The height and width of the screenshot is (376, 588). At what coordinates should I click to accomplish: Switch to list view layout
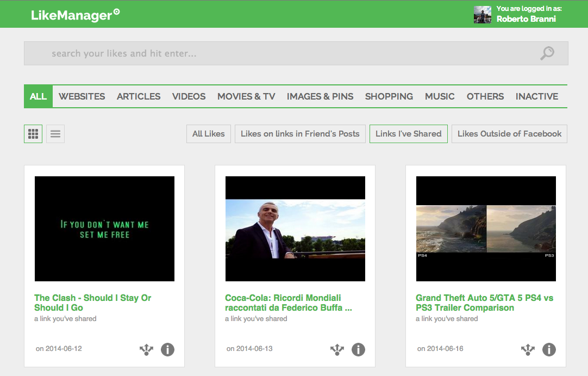[55, 134]
